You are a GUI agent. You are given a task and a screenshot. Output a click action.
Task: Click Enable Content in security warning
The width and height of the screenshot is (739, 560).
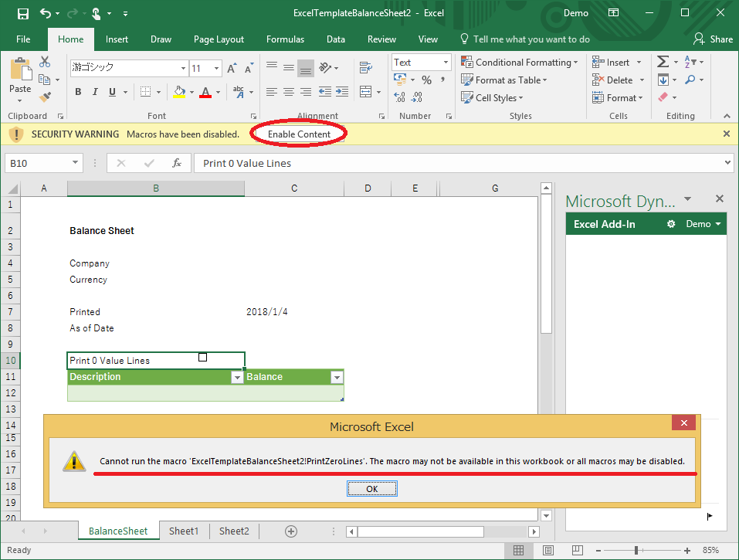tap(300, 134)
